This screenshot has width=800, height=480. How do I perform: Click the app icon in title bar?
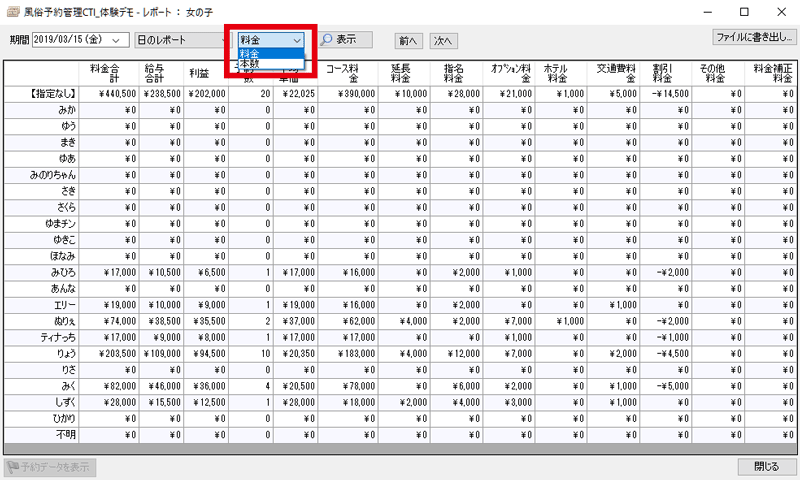pos(12,13)
